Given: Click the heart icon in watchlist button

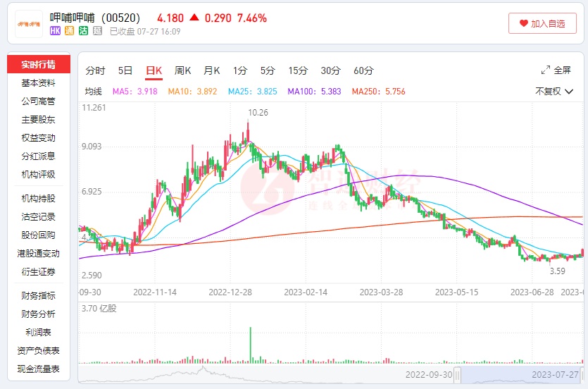Looking at the screenshot, I should [523, 23].
